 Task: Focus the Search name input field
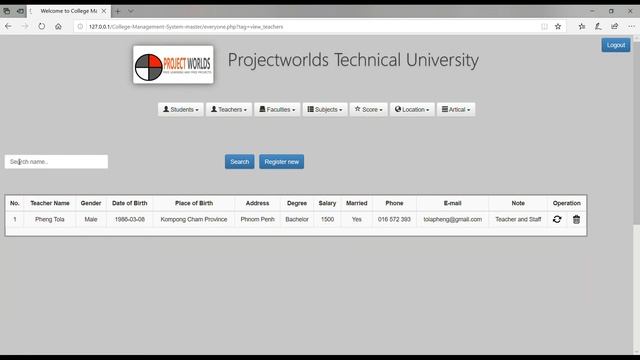(x=56, y=162)
